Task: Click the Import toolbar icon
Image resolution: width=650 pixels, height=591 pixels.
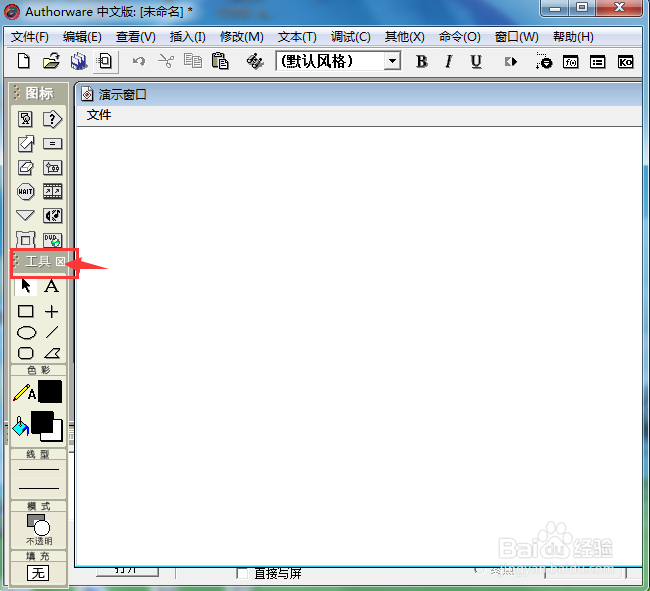Action: (105, 61)
